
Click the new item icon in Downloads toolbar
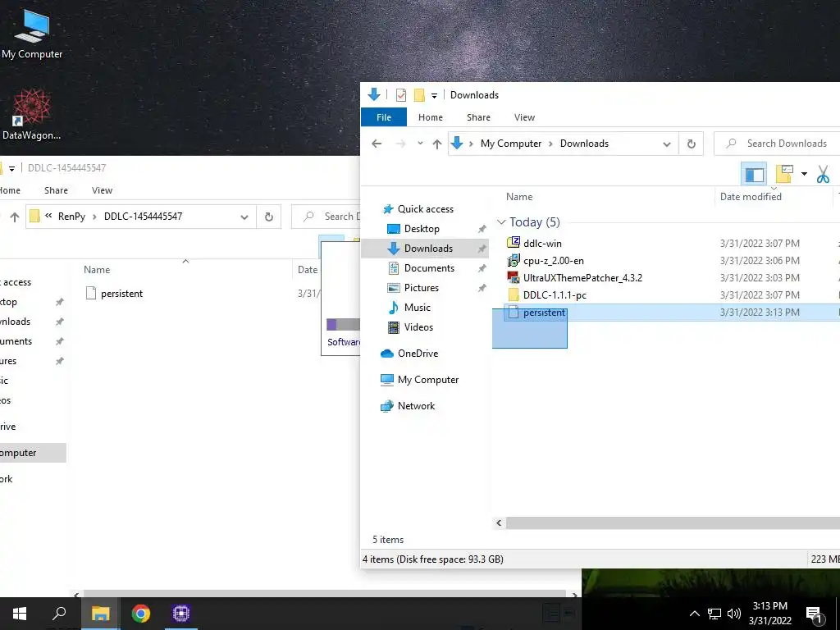(x=784, y=174)
